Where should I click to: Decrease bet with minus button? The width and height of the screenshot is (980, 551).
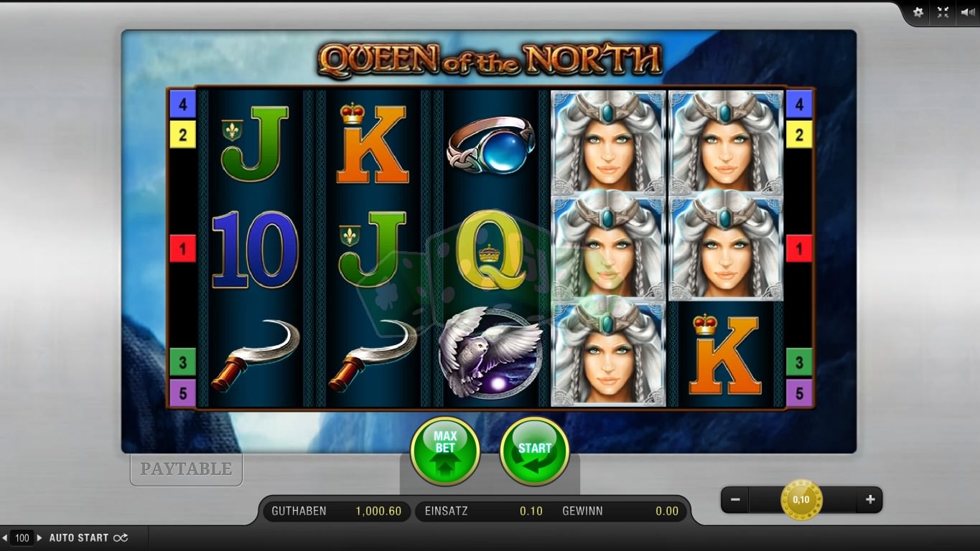coord(735,499)
